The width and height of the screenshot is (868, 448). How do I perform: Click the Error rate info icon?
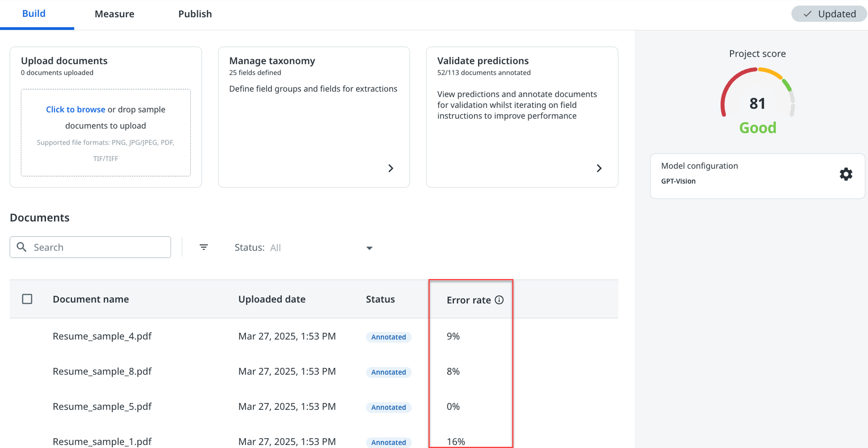pos(499,300)
